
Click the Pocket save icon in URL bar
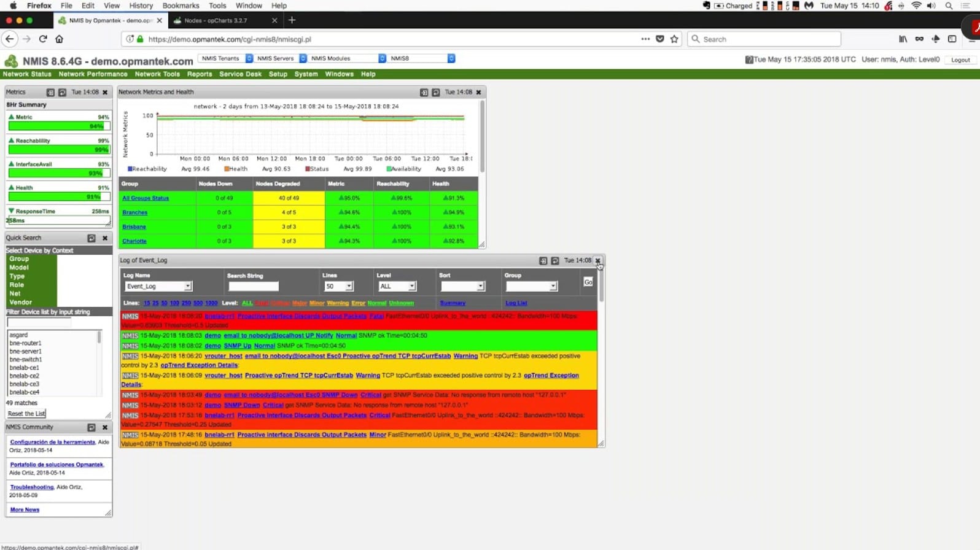(x=660, y=39)
